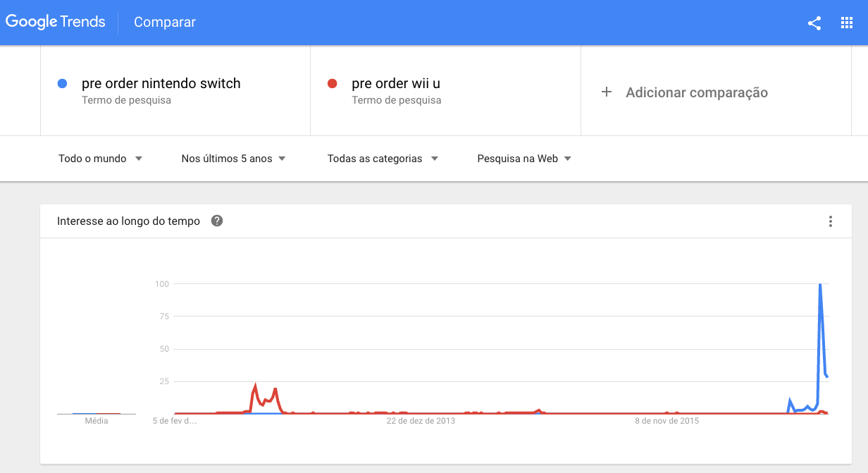This screenshot has height=473, width=868.
Task: Click the plus icon to add comparison
Action: [607, 92]
